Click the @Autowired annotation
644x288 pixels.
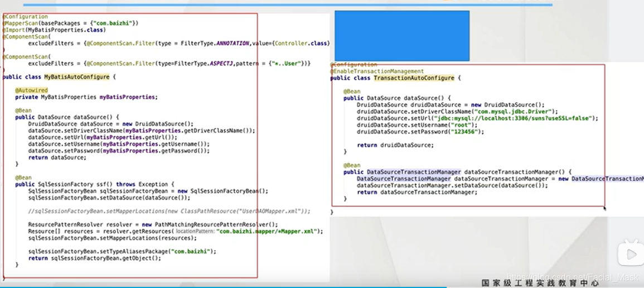[x=32, y=90]
